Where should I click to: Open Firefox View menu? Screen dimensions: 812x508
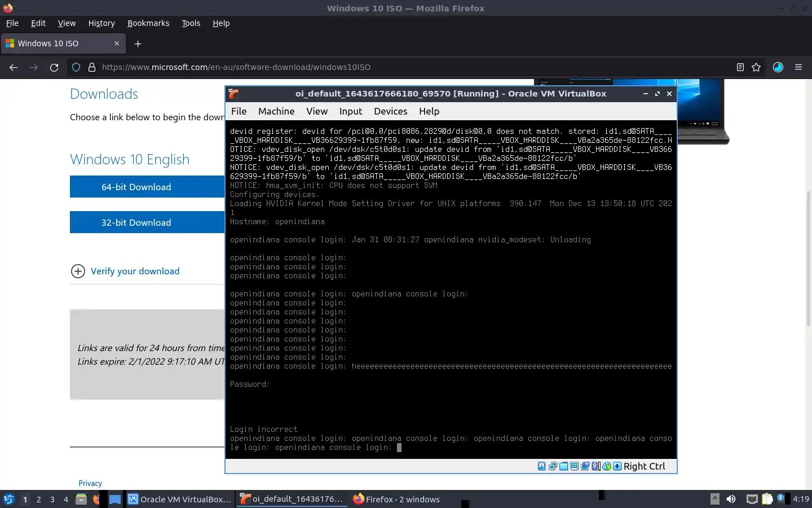click(x=67, y=23)
